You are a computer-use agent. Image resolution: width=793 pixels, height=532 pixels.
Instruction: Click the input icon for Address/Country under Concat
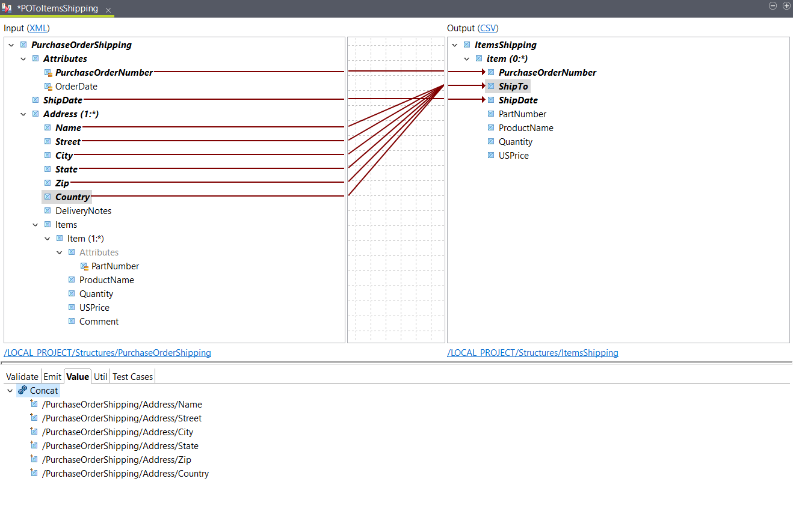point(34,473)
